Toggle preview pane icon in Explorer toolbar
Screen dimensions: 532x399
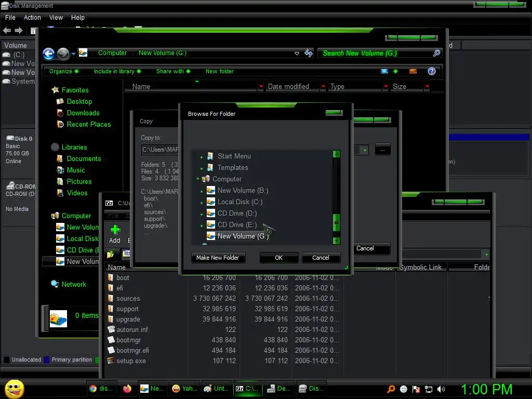(413, 71)
